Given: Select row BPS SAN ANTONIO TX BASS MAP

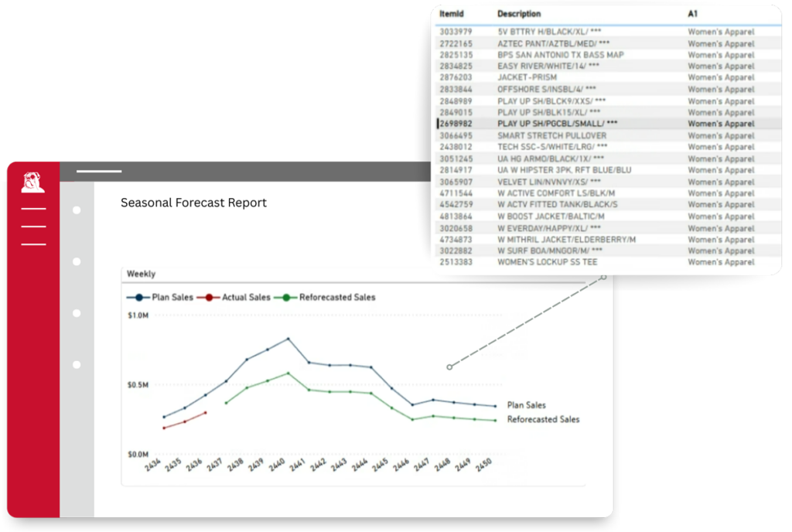Looking at the screenshot, I should tap(608, 55).
